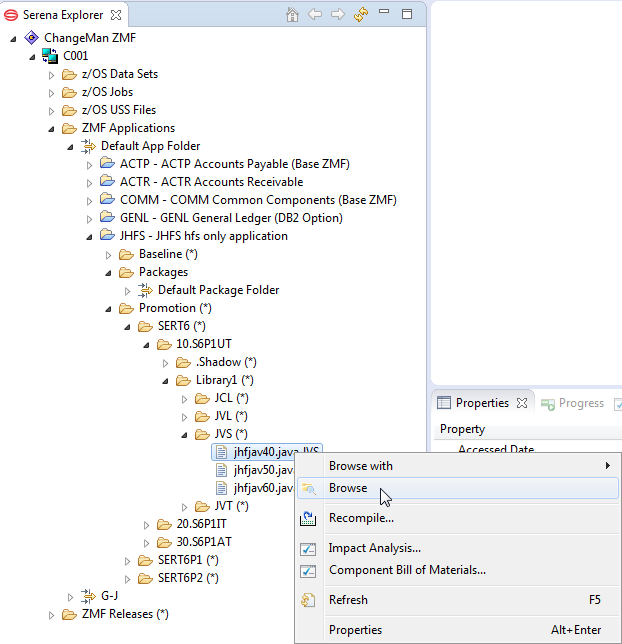Expand the JVT (*) folder
The width and height of the screenshot is (622, 644).
pyautogui.click(x=184, y=507)
